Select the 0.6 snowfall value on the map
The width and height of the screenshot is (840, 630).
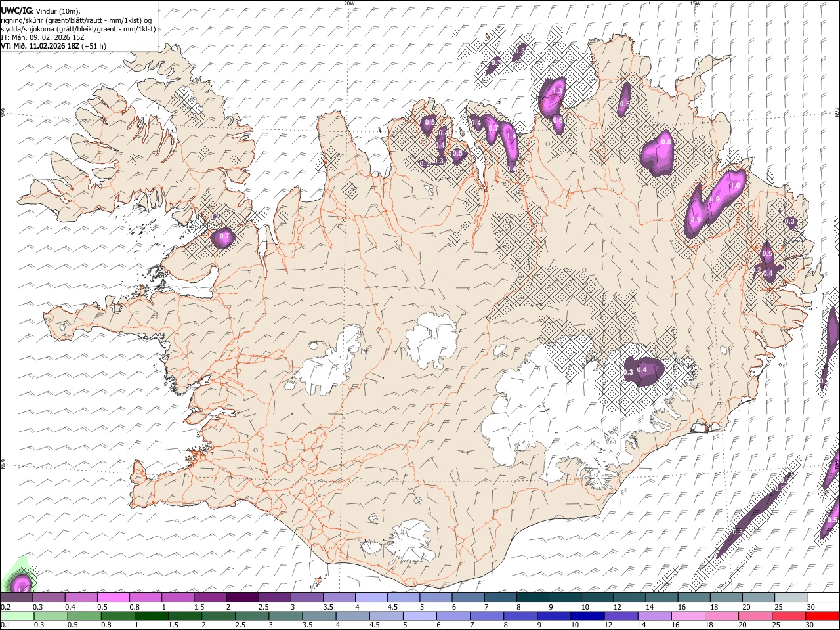pyautogui.click(x=558, y=120)
